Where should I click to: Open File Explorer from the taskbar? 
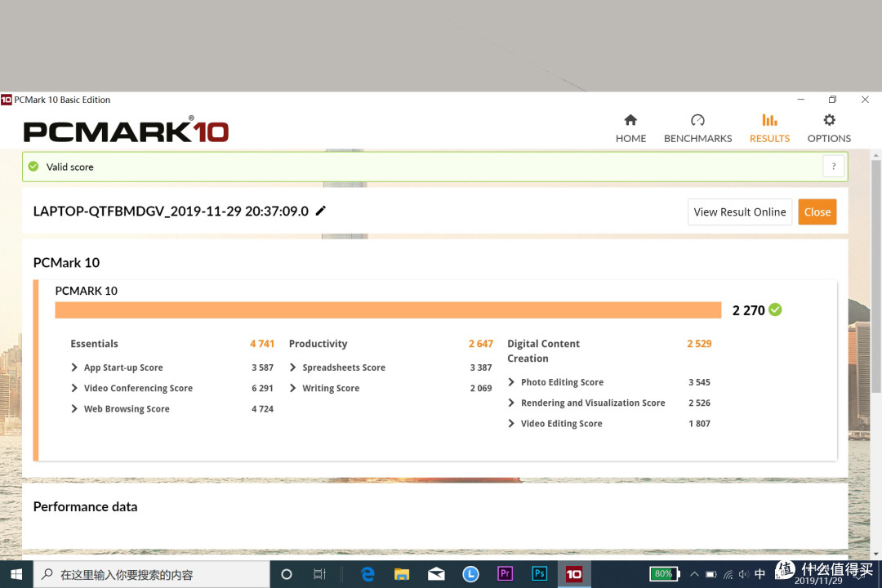[x=402, y=574]
